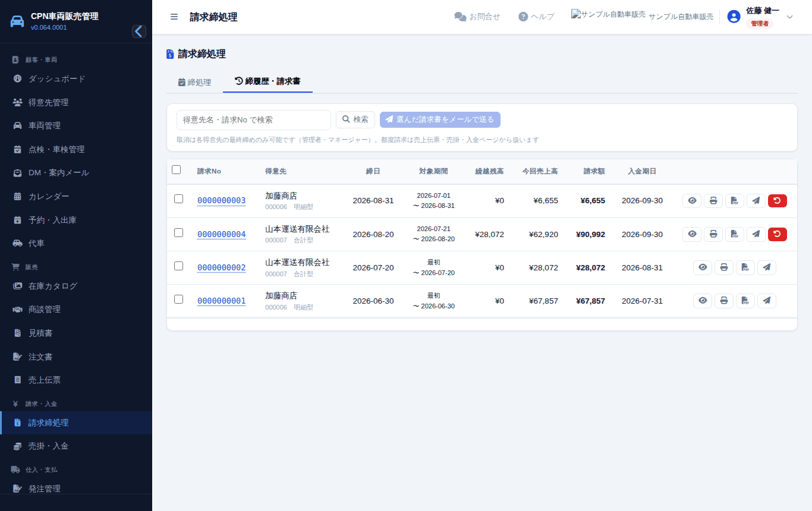Focus the 得意先名・請求No search field
The image size is (812, 511).
coord(254,119)
